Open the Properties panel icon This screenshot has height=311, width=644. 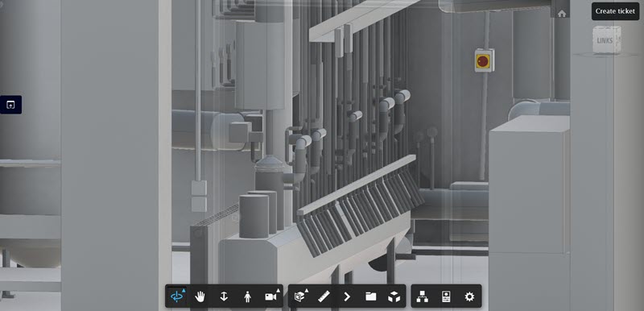[446, 296]
